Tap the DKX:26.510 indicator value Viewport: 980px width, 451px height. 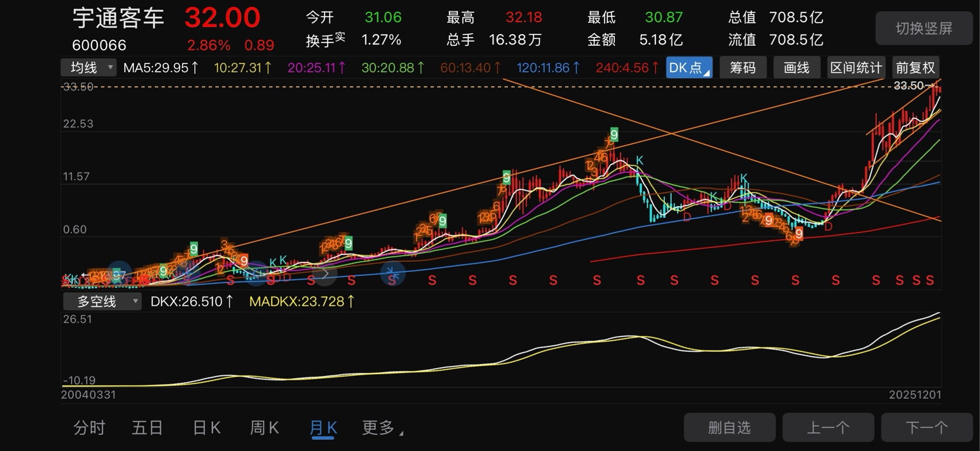click(x=192, y=301)
